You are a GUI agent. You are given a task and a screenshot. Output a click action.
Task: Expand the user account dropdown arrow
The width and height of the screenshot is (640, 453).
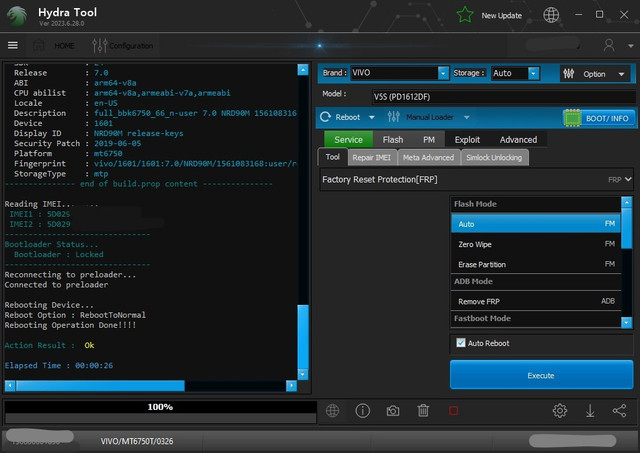[630, 46]
